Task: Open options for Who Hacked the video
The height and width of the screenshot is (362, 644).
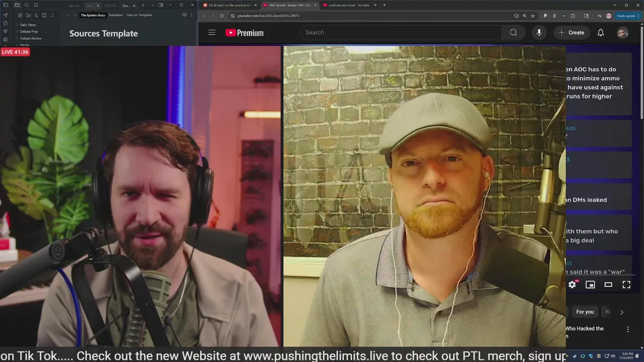Action: tap(627, 329)
